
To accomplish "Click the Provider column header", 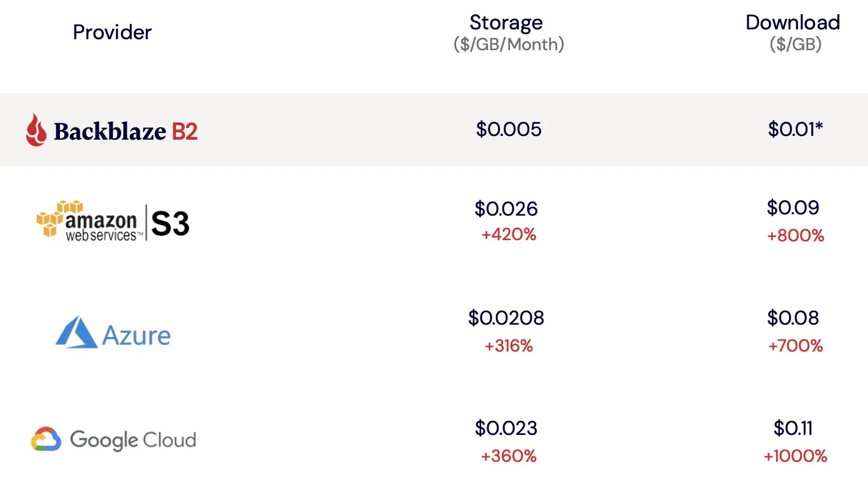I will pos(112,32).
